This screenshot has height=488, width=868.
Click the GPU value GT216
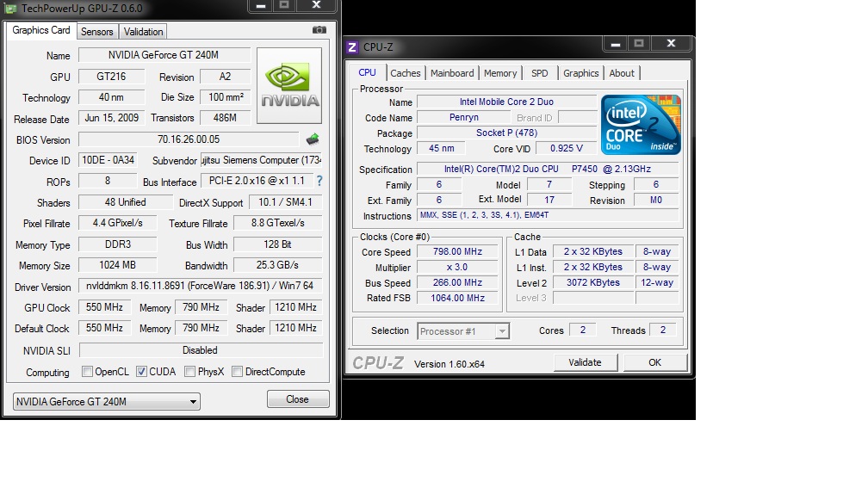[x=111, y=77]
